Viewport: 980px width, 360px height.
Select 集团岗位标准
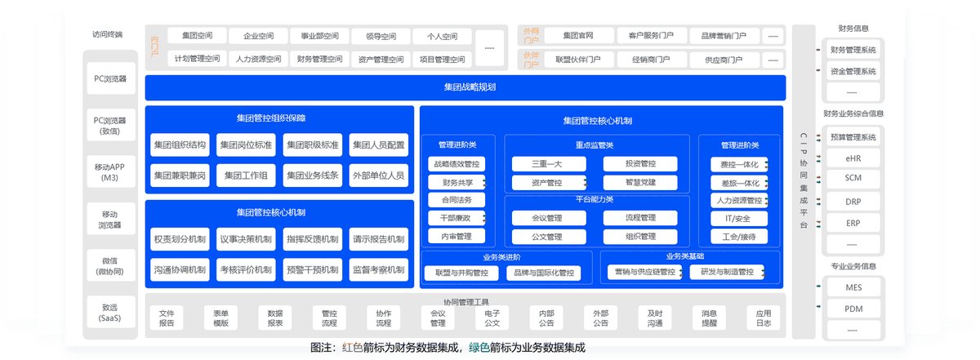point(246,145)
